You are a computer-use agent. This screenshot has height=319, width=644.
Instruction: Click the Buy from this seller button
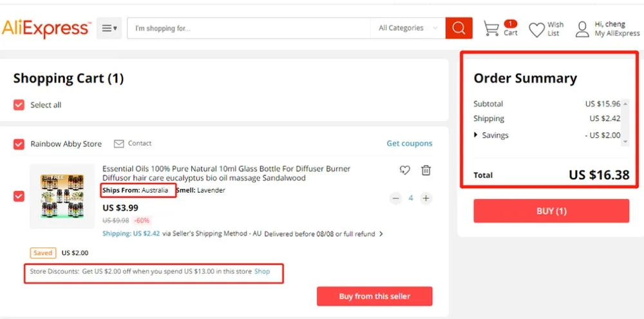click(375, 296)
